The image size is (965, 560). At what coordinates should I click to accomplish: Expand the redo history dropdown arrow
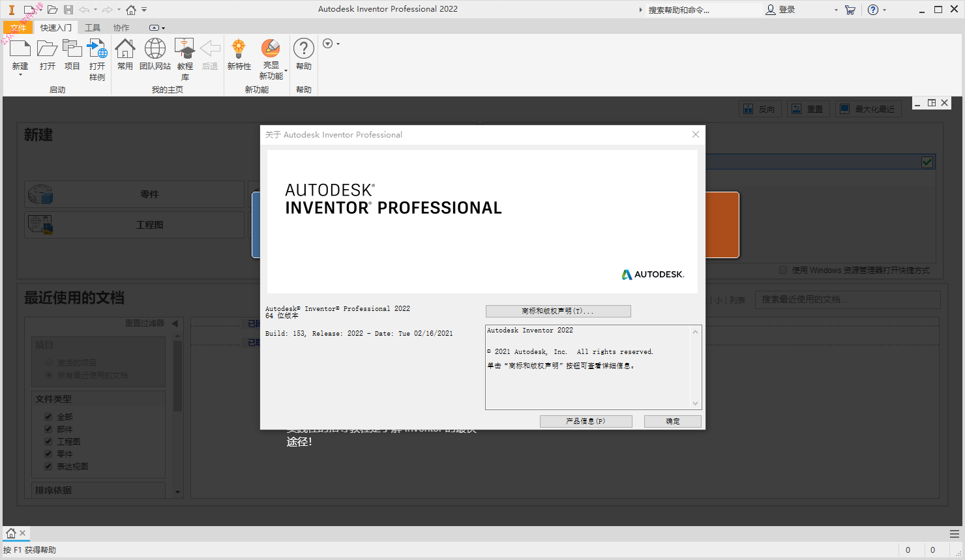pyautogui.click(x=119, y=10)
